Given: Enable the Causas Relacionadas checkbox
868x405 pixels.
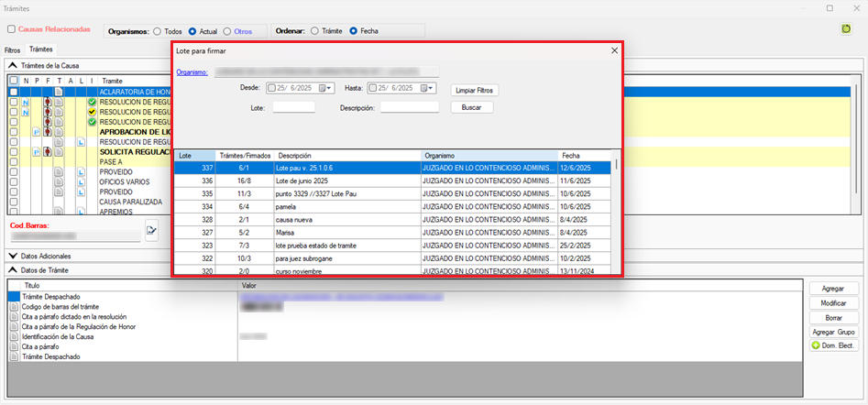Looking at the screenshot, I should (x=11, y=29).
